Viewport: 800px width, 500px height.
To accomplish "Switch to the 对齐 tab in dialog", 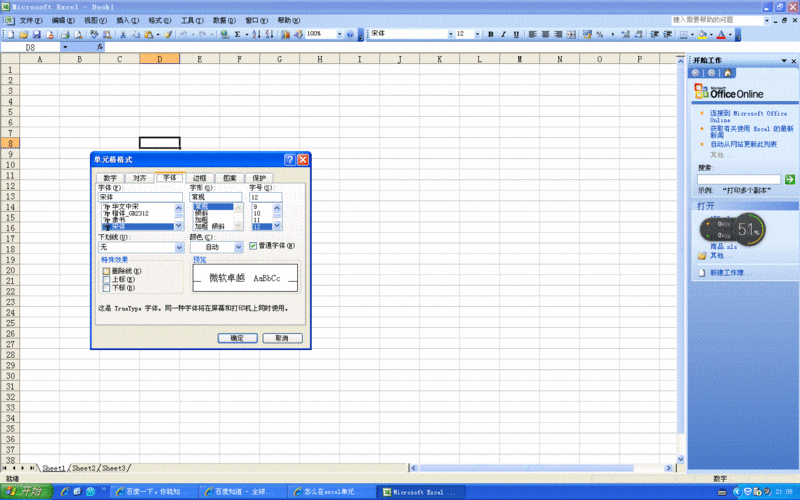I will pyautogui.click(x=140, y=178).
